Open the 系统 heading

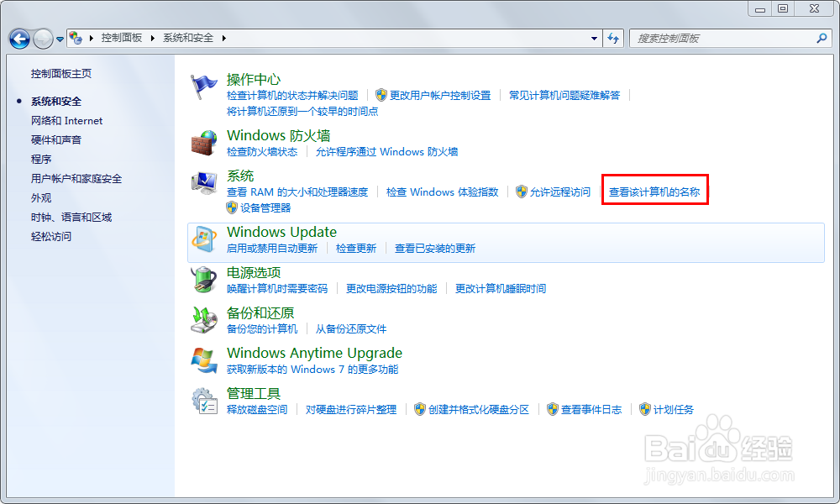(x=240, y=176)
